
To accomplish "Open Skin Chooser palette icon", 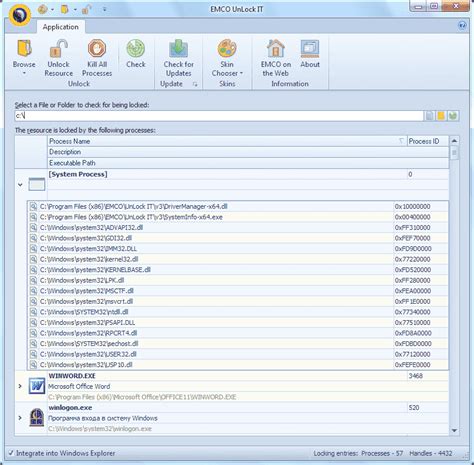I will coord(227,48).
